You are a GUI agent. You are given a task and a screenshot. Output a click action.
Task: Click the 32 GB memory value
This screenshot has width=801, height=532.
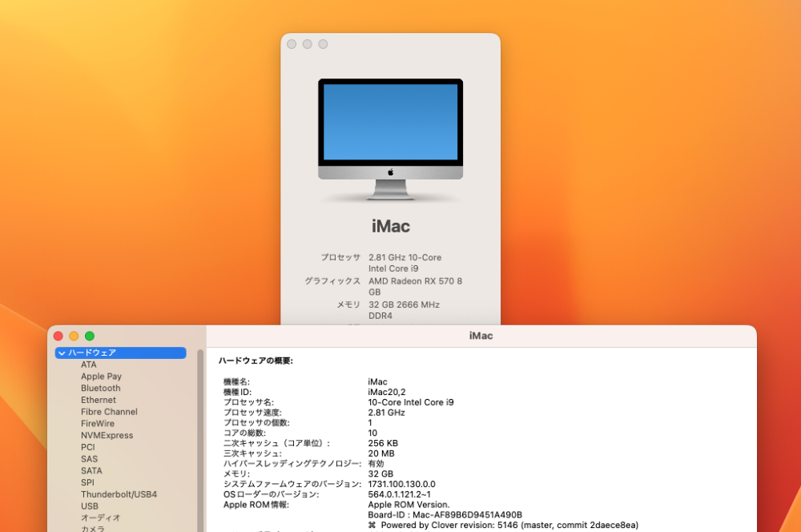pyautogui.click(x=380, y=474)
